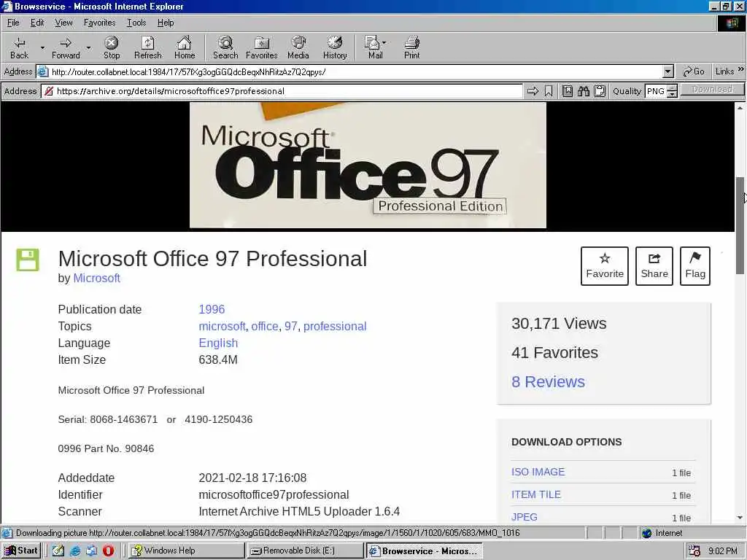Open the Media toolbar icon
Viewport: 747px width, 560px height.
pos(298,47)
